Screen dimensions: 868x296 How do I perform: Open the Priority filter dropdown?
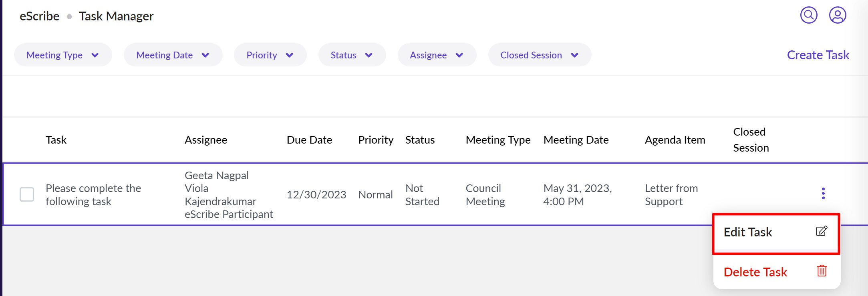pyautogui.click(x=270, y=55)
